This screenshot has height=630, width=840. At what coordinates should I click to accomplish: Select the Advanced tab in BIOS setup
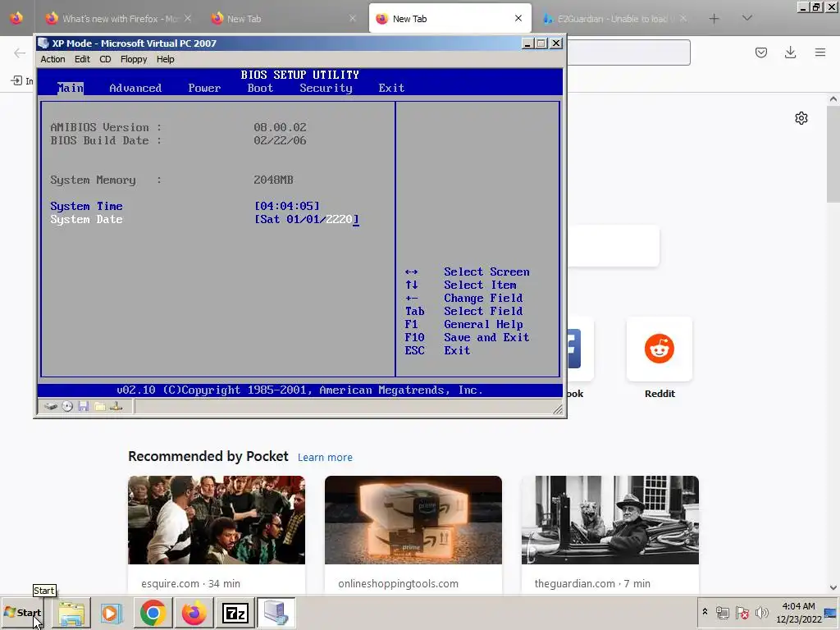(x=135, y=88)
